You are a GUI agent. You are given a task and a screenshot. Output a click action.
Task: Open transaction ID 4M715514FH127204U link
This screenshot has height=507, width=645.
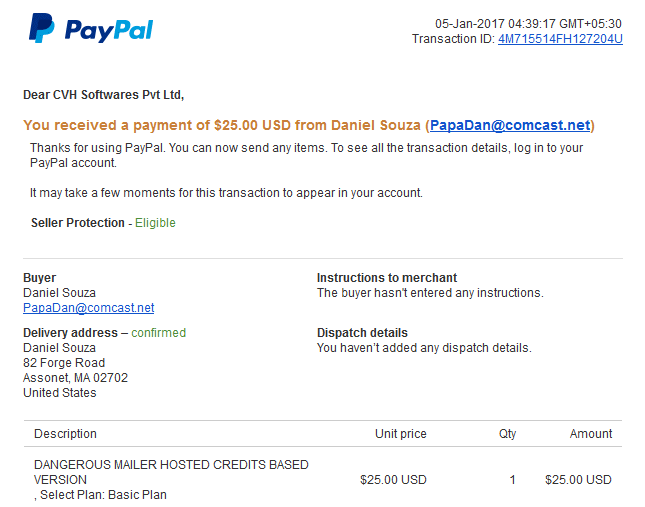pyautogui.click(x=560, y=39)
